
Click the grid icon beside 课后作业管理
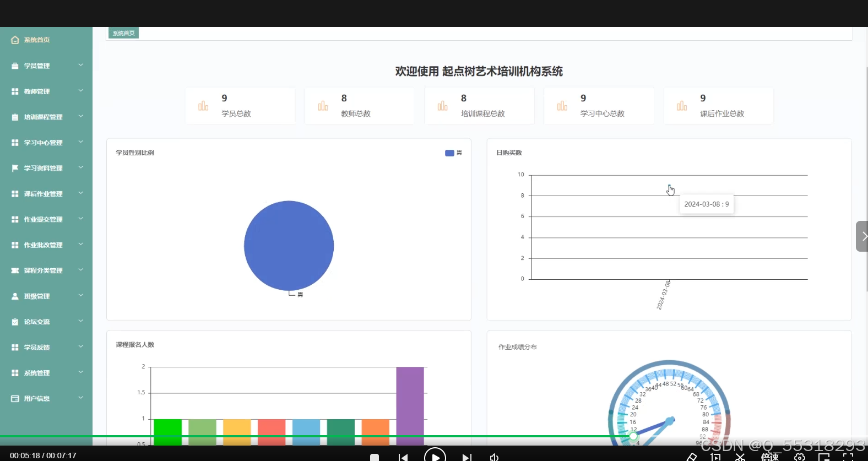tap(15, 194)
